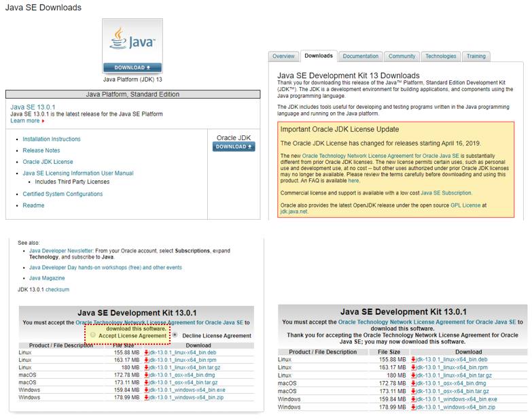Click download icon for windows-x64_bin.exe in left table
This screenshot has width=532, height=419.
click(x=146, y=390)
